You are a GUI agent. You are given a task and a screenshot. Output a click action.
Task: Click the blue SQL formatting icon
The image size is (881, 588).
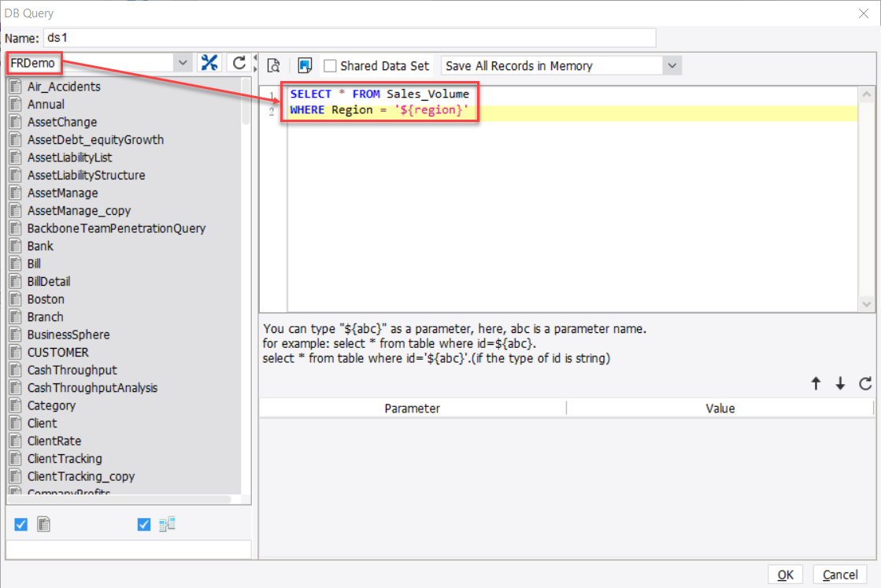coord(303,66)
